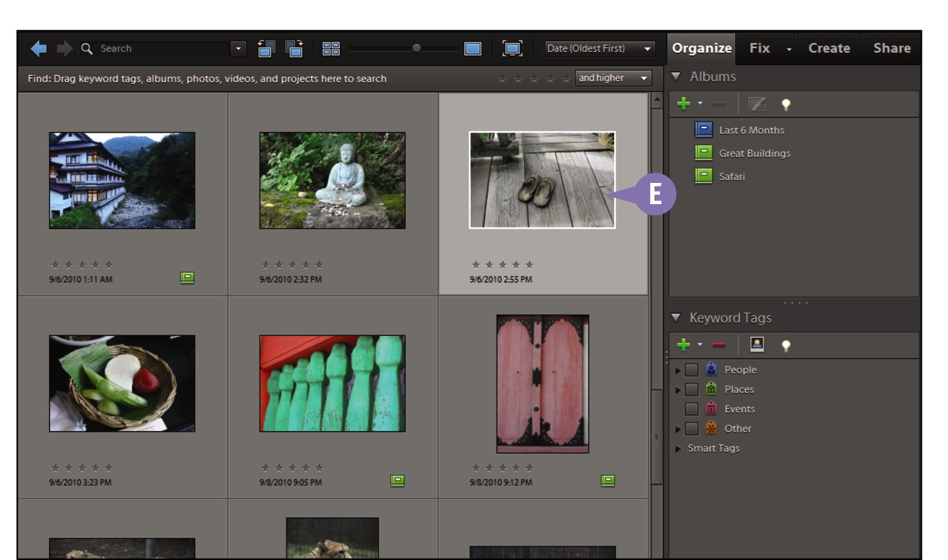The height and width of the screenshot is (560, 948).
Task: Click the vertical scrollbar up arrow
Action: click(x=657, y=101)
